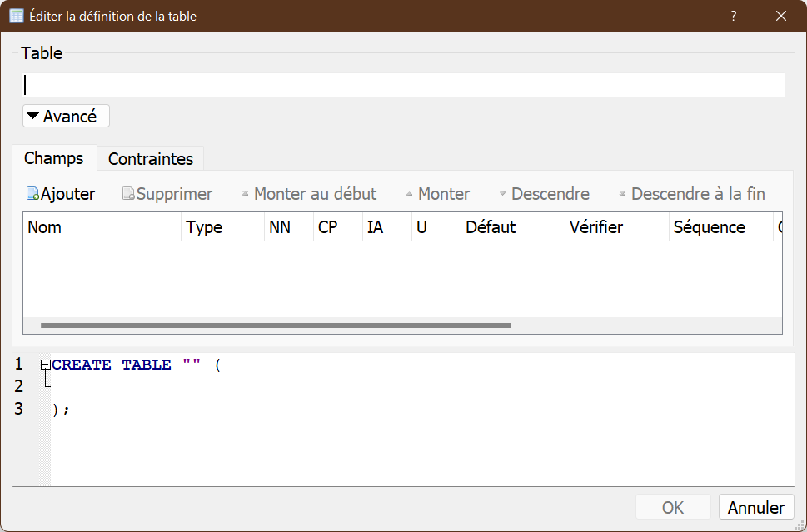
Task: Expand the Avancé options section
Action: [x=66, y=117]
